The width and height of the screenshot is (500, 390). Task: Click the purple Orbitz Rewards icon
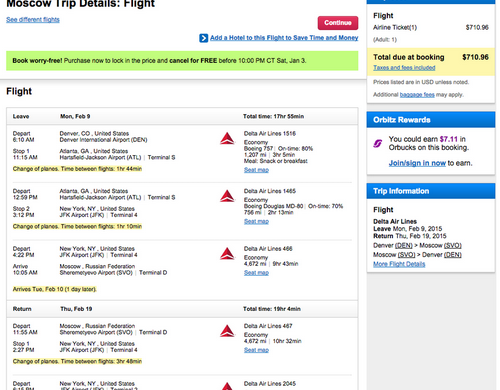coord(378,144)
